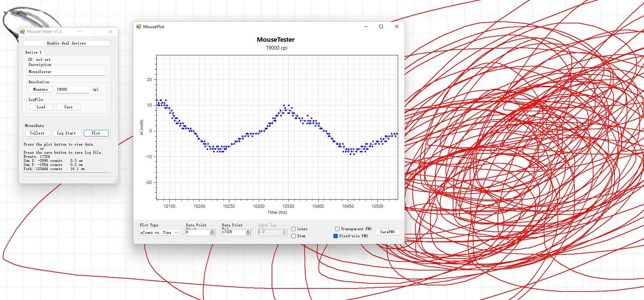Screen dimensions: 644x300
Task: Increase the Data Point Start value
Action: 212,231
